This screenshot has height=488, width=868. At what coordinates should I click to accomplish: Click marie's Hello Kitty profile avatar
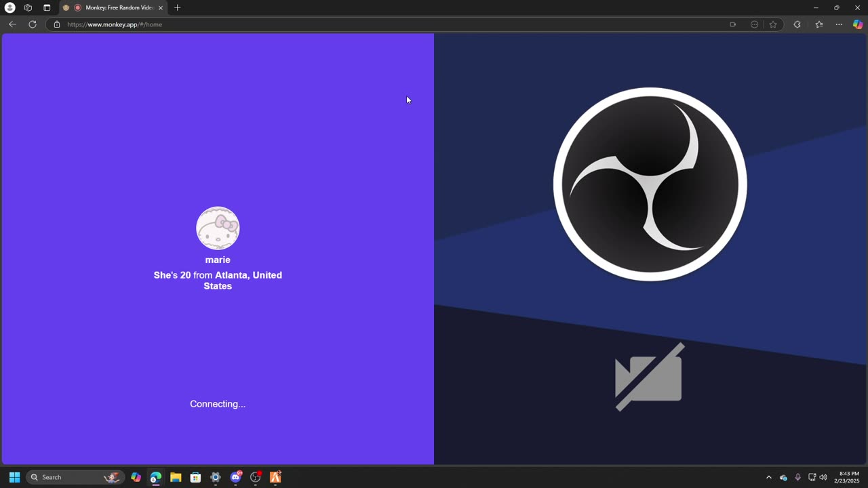(x=218, y=228)
